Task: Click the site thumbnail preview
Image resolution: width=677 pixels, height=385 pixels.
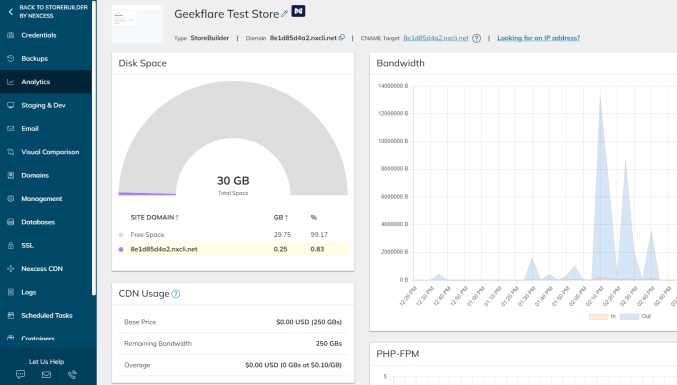Action: point(137,24)
